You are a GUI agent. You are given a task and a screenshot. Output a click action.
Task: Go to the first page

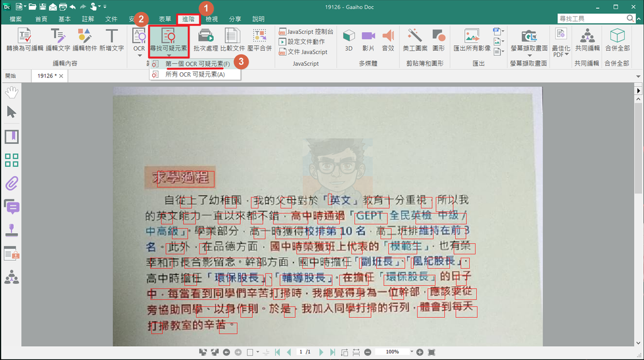(277, 352)
